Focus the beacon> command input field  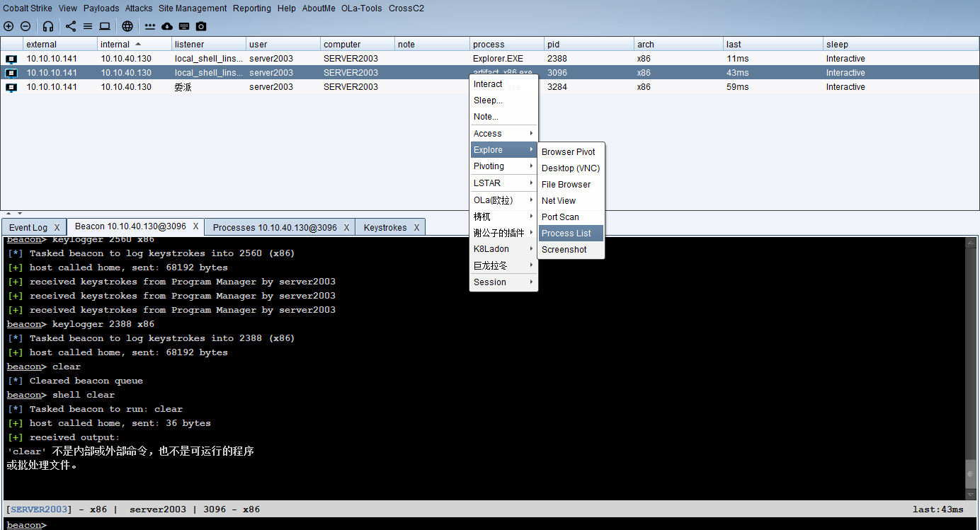click(x=512, y=525)
